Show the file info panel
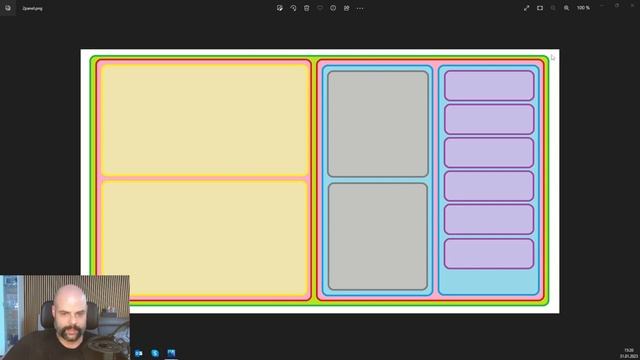 [333, 8]
